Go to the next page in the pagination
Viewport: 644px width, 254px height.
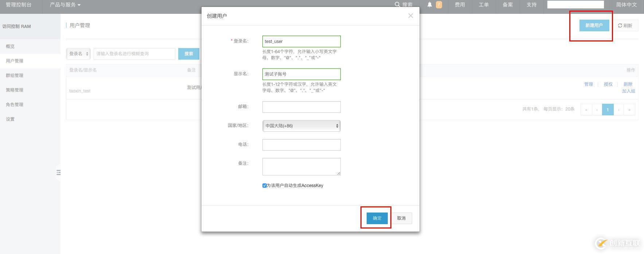619,110
